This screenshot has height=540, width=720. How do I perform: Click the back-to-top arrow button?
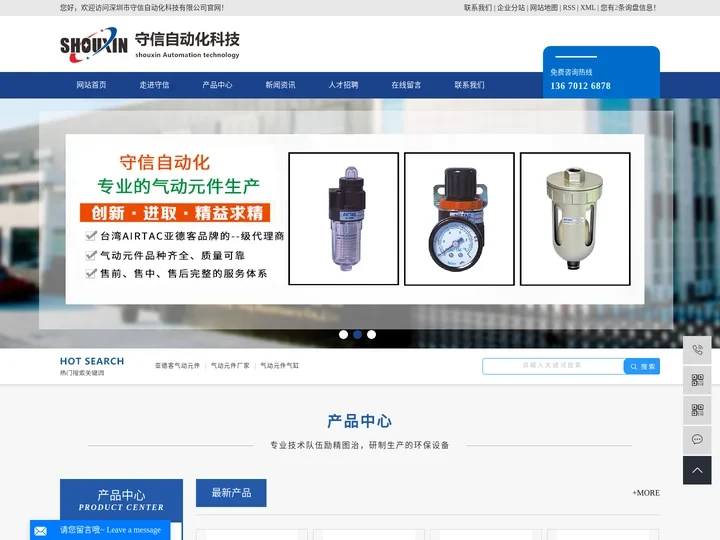(697, 470)
